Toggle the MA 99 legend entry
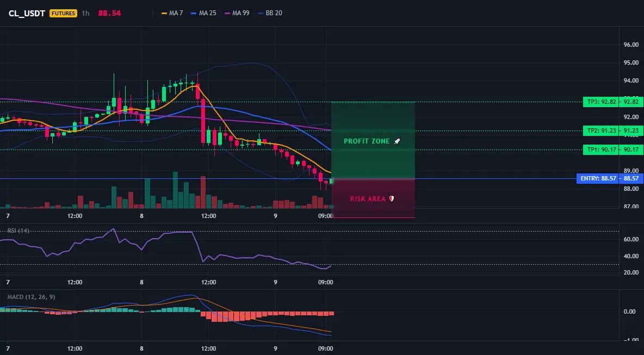 pos(237,13)
